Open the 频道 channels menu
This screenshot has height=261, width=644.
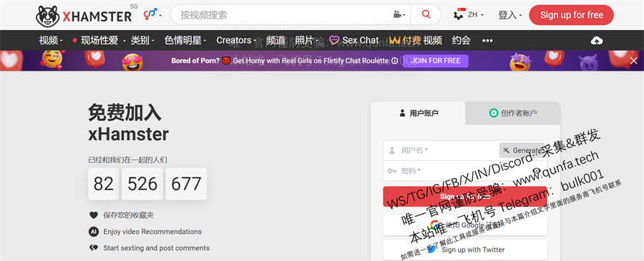[x=275, y=40]
